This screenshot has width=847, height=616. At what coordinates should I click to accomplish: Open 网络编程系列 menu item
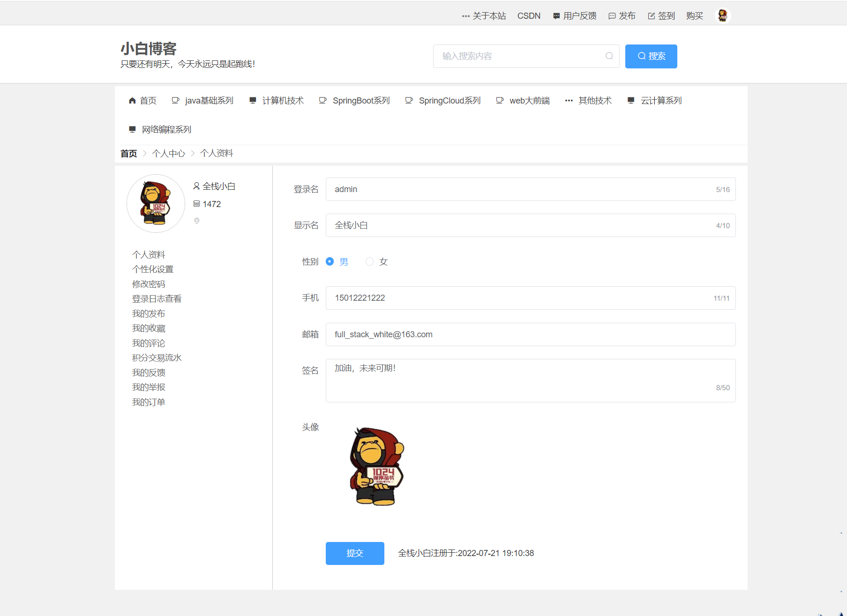(x=160, y=130)
